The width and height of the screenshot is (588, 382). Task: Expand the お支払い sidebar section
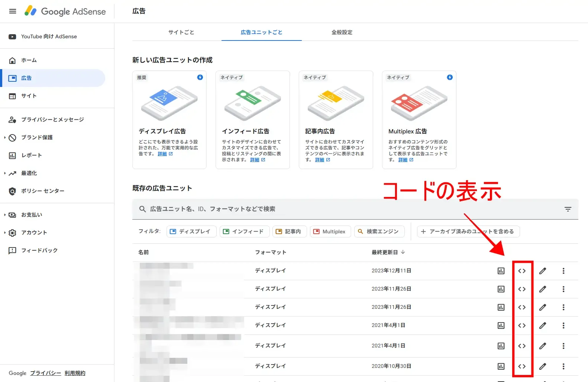click(31, 215)
